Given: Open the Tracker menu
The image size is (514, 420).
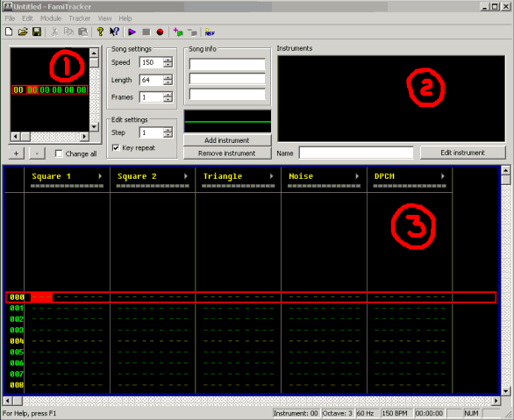Looking at the screenshot, I should click(x=79, y=18).
